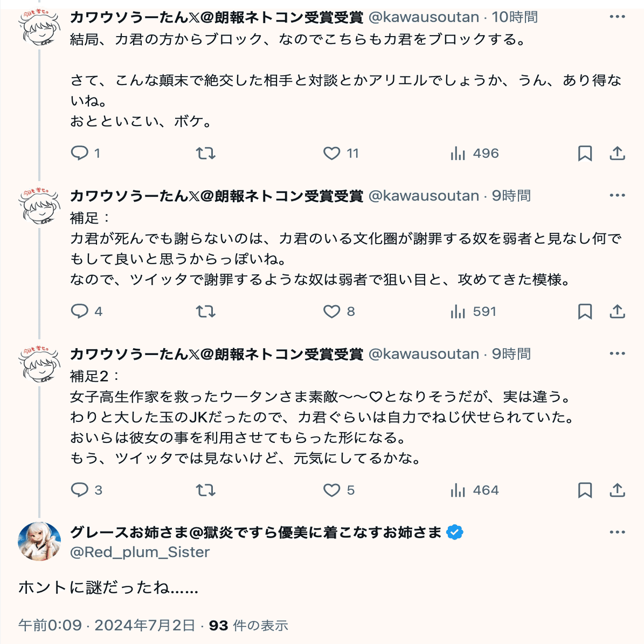
Task: Click the blue verified badge icon
Action: 455,532
